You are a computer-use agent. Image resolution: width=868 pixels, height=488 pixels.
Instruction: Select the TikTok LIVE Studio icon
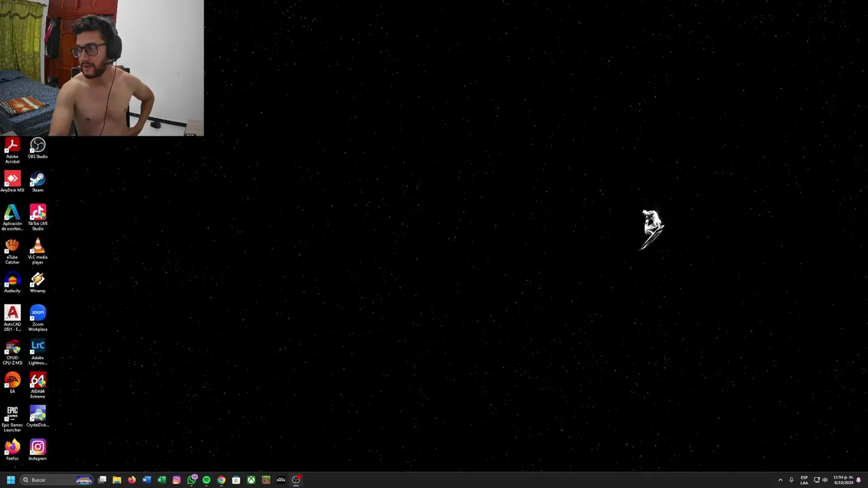[37, 218]
